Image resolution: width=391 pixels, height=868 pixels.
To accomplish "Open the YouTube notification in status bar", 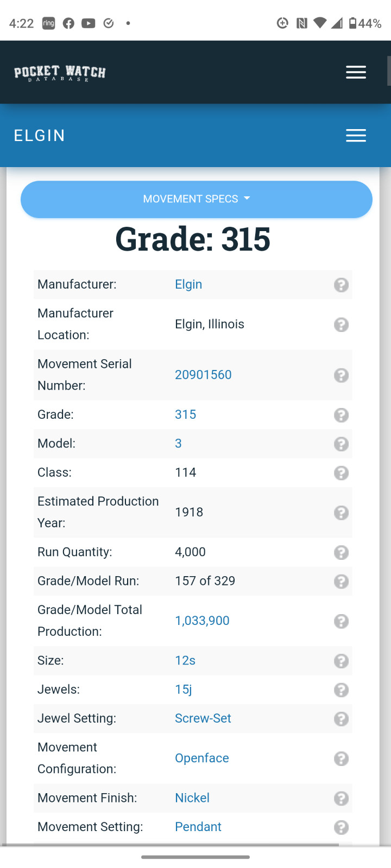I will point(89,23).
